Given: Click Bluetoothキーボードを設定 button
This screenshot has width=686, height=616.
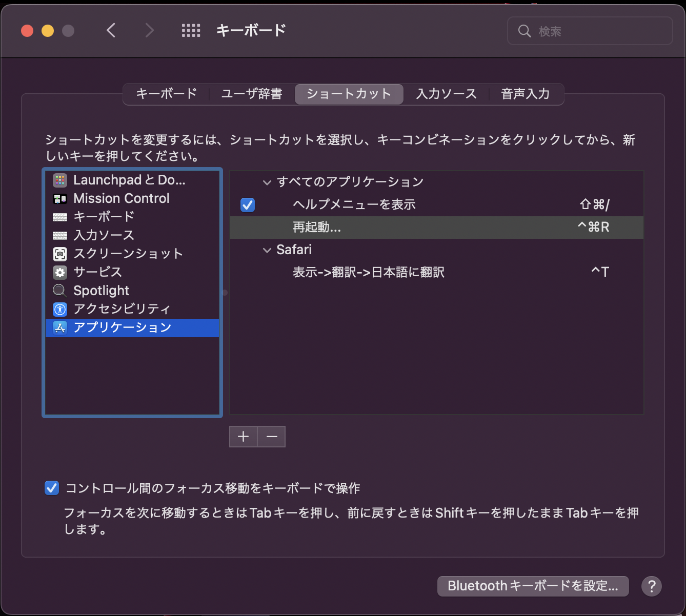Looking at the screenshot, I should point(533,586).
